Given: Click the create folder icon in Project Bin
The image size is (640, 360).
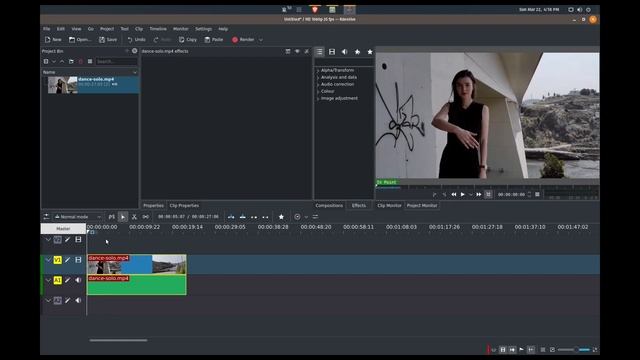Looking at the screenshot, I should (x=71, y=62).
